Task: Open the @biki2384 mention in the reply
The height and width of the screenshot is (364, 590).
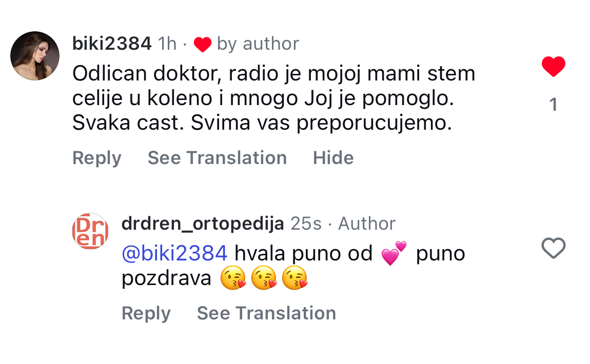Action: [174, 253]
